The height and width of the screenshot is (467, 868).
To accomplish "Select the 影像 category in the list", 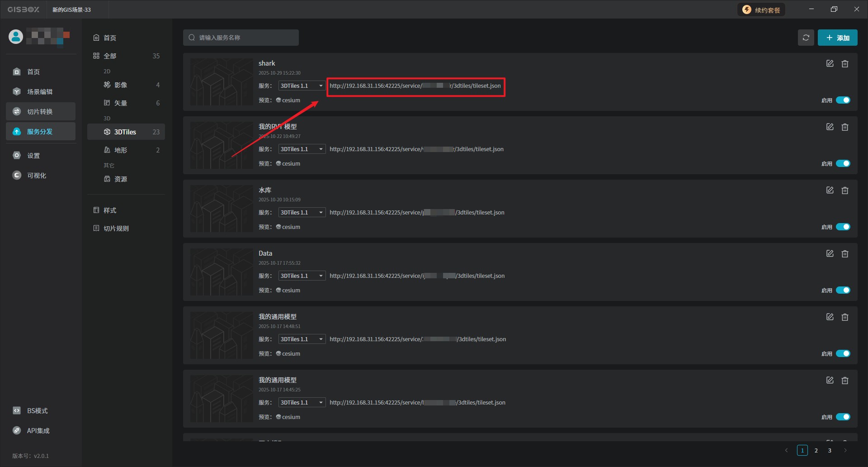I will pyautogui.click(x=120, y=85).
